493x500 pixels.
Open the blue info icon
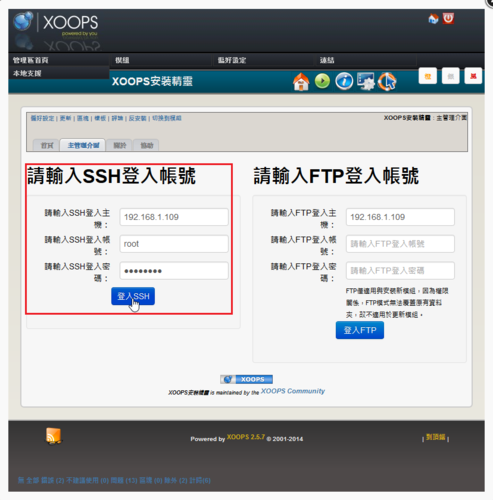344,81
